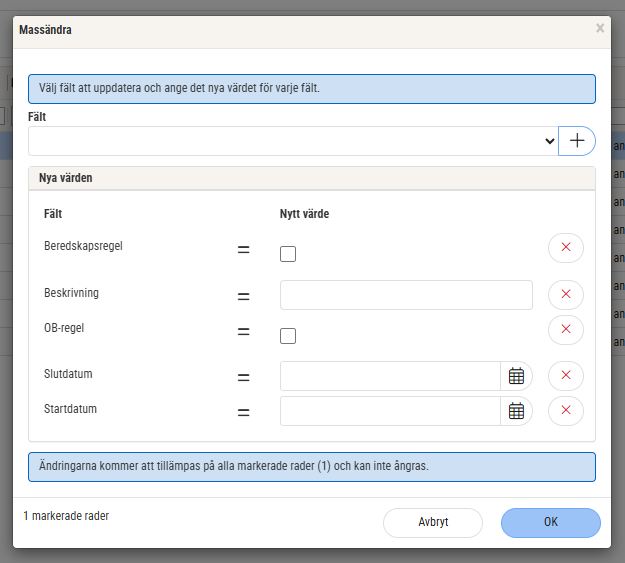Delete the OB-regel row with red X
625x563 pixels.
point(565,329)
